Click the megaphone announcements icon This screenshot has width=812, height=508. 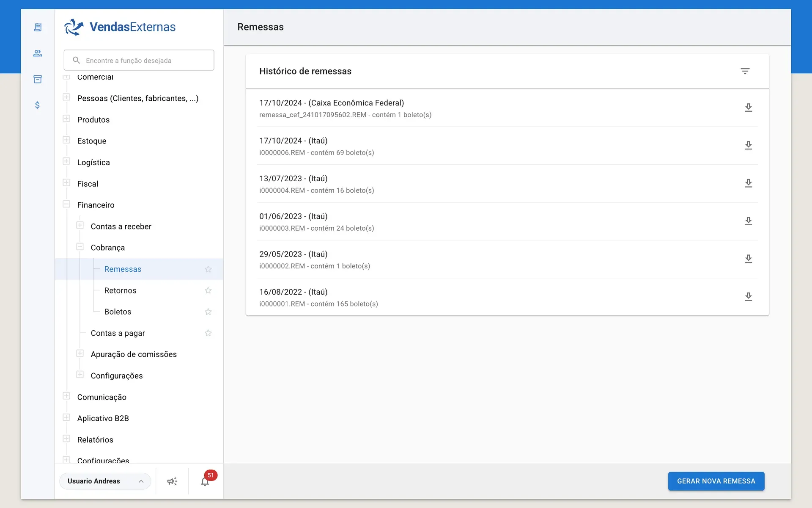point(172,481)
